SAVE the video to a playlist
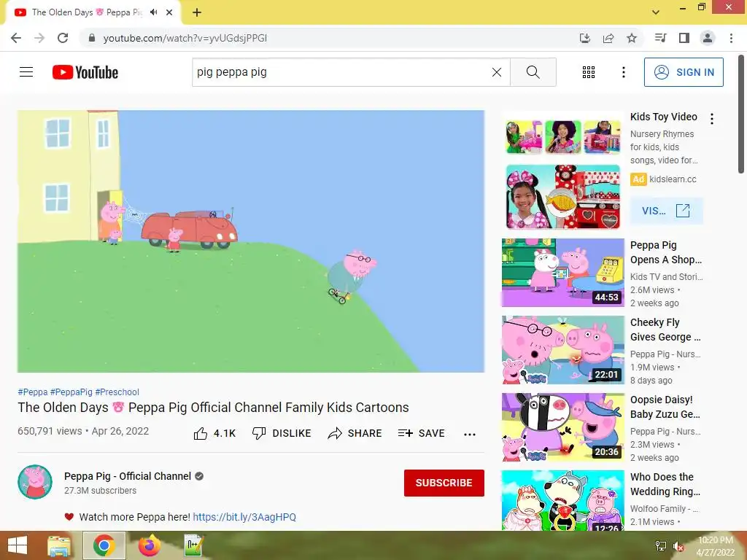Viewport: 747px width, 560px height. click(x=422, y=433)
